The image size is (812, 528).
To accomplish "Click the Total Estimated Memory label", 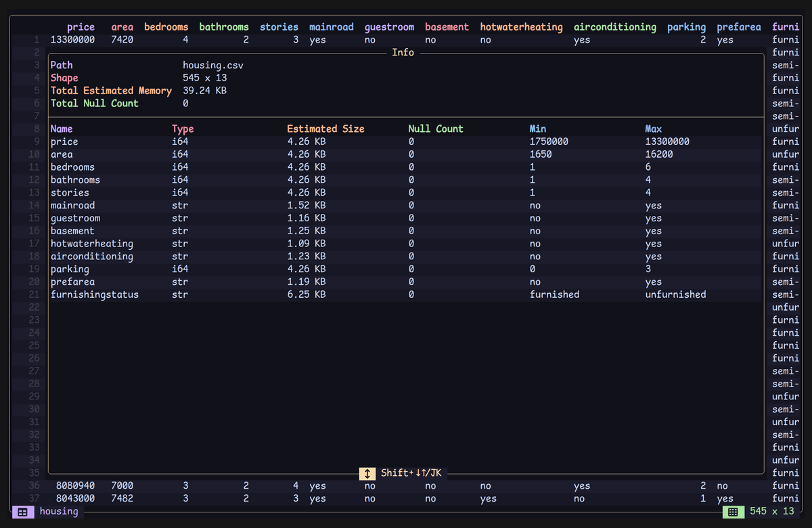I will tap(112, 91).
